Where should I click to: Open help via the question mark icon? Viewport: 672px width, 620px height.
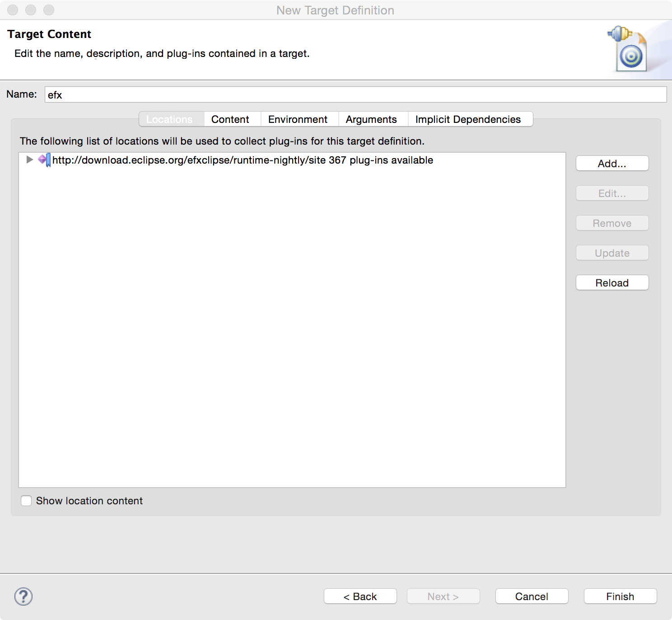point(23,597)
